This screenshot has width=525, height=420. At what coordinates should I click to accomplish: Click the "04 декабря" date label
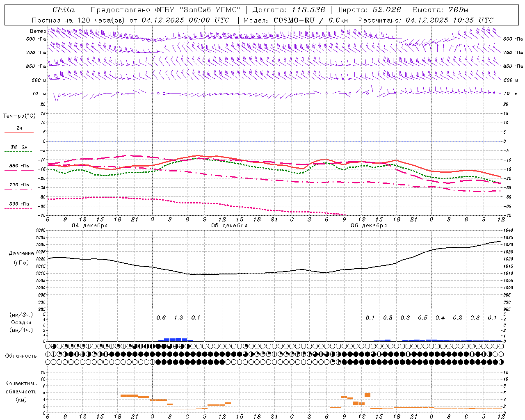tap(90, 226)
